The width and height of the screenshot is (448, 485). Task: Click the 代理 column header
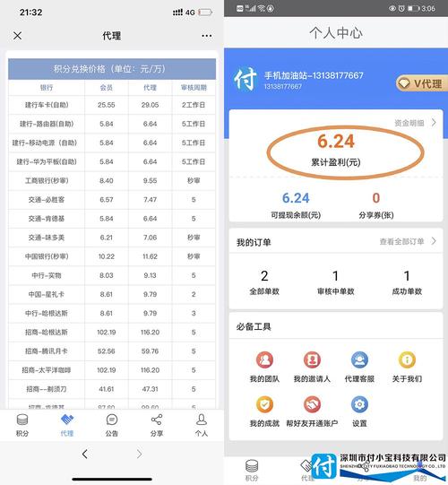click(x=150, y=88)
